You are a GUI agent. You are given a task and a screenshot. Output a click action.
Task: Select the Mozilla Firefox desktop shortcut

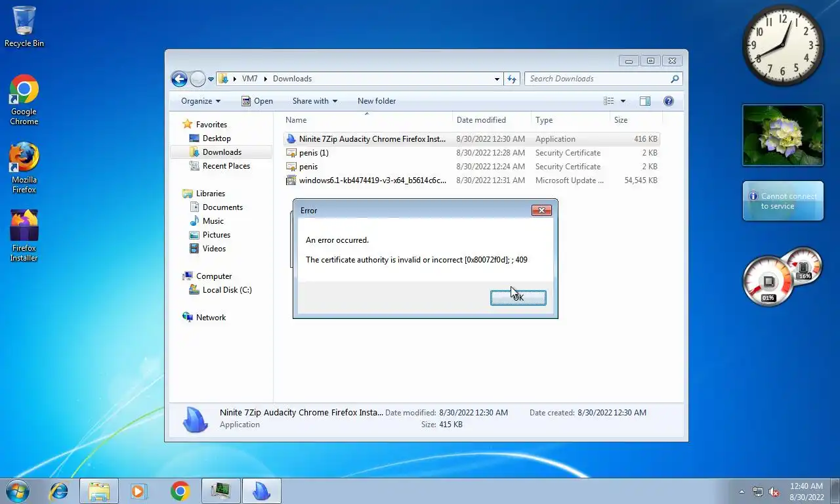click(x=24, y=168)
